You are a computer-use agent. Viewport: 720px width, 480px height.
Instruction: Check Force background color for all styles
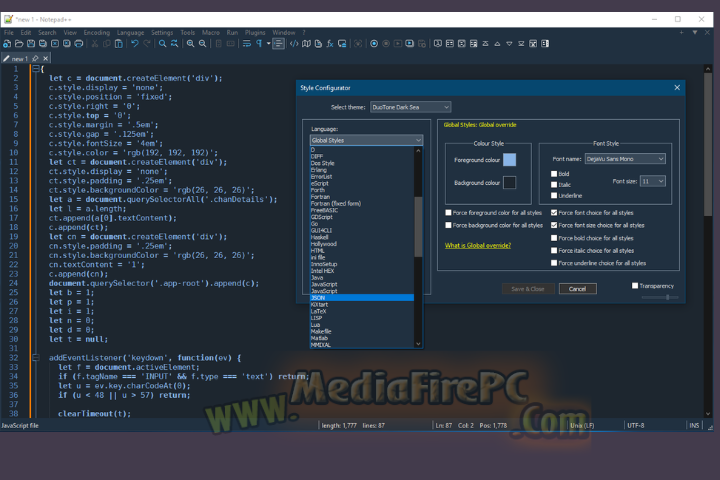[x=448, y=225]
